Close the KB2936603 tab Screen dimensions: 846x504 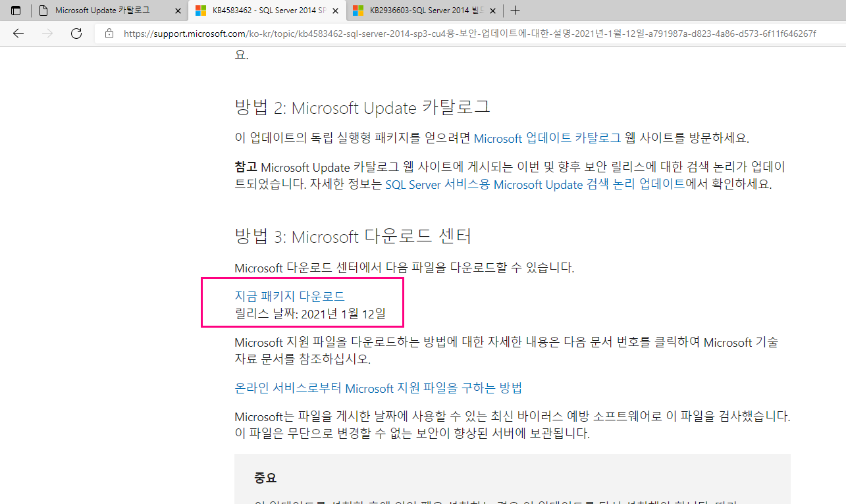point(492,11)
